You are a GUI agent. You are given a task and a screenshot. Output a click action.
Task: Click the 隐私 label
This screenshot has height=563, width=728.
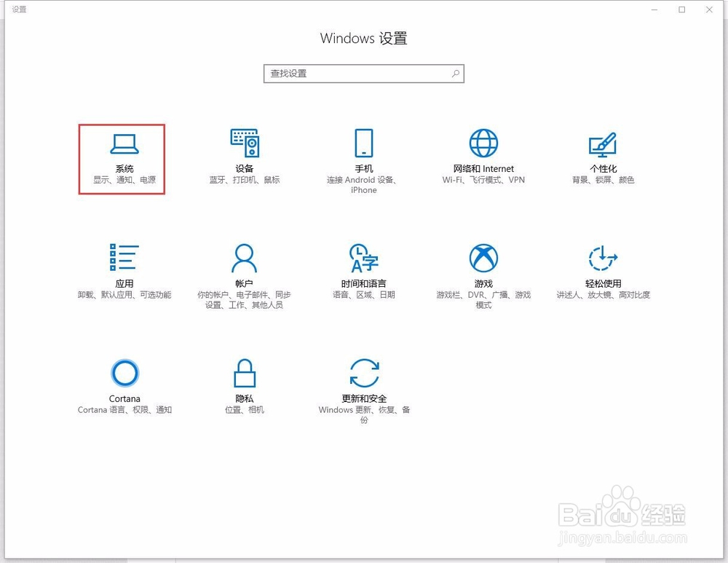point(244,398)
